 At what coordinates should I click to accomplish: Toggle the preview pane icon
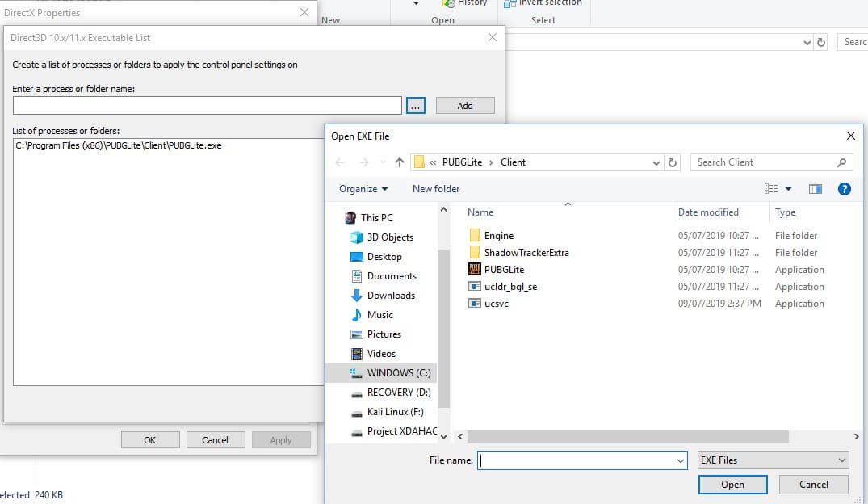pyautogui.click(x=815, y=189)
